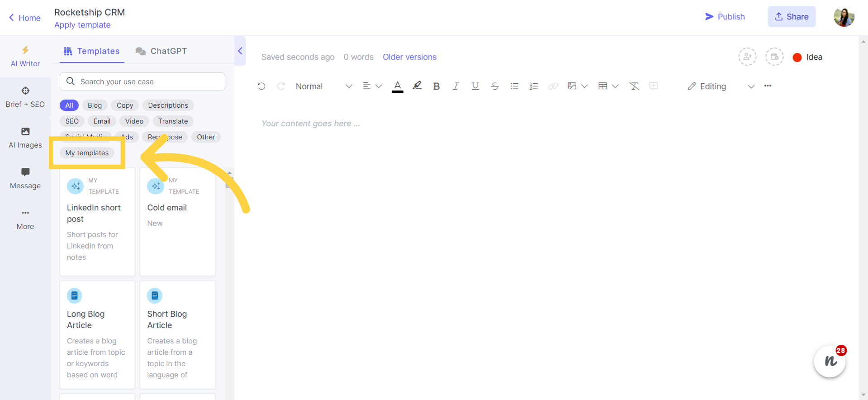Toggle bulleted list
Viewport: 868px width, 400px height.
(x=514, y=86)
